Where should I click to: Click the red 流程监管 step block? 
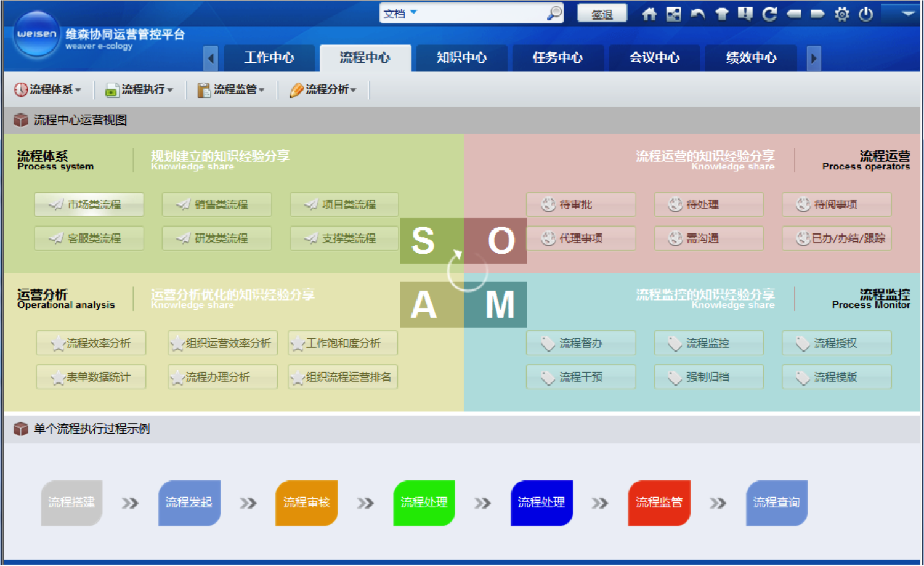tap(659, 503)
